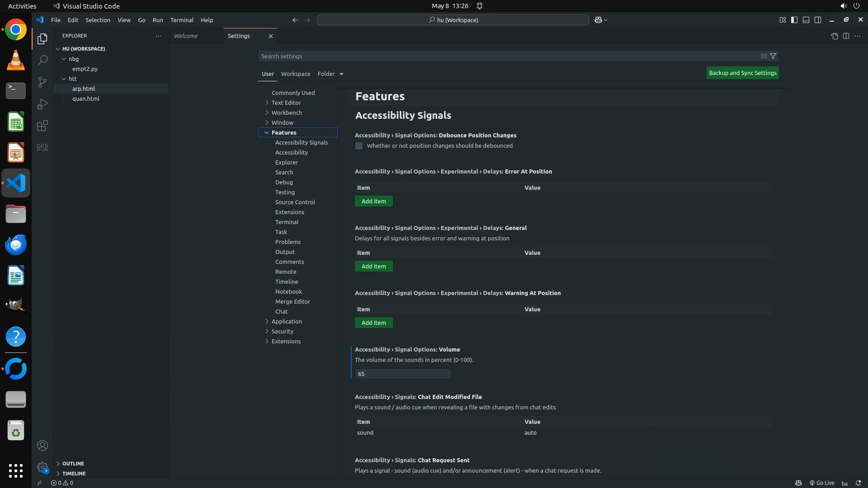The width and height of the screenshot is (868, 488).
Task: Open the Terminal menu
Action: coord(182,20)
